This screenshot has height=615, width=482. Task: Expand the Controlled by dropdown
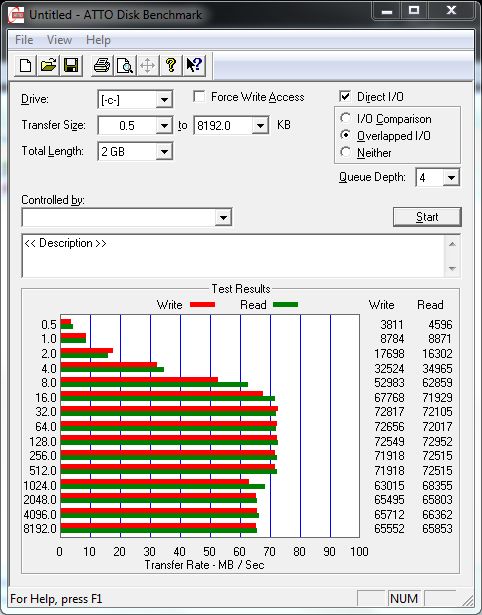(x=223, y=217)
